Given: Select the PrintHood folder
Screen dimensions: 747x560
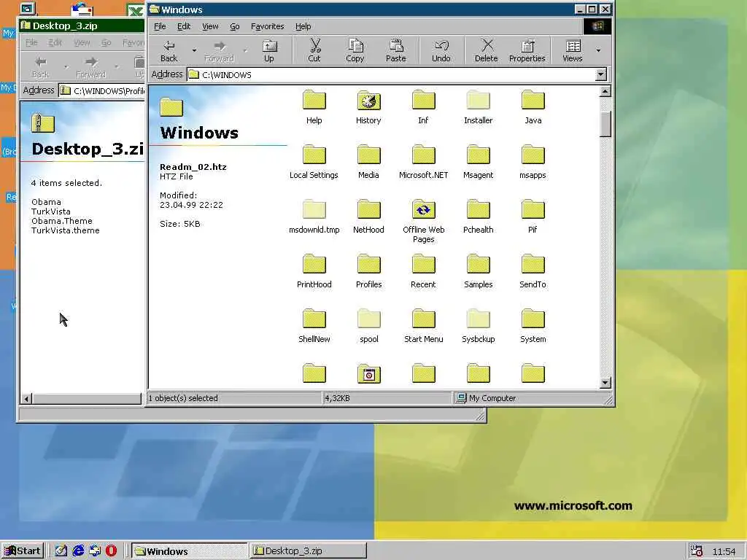Looking at the screenshot, I should pos(314,271).
